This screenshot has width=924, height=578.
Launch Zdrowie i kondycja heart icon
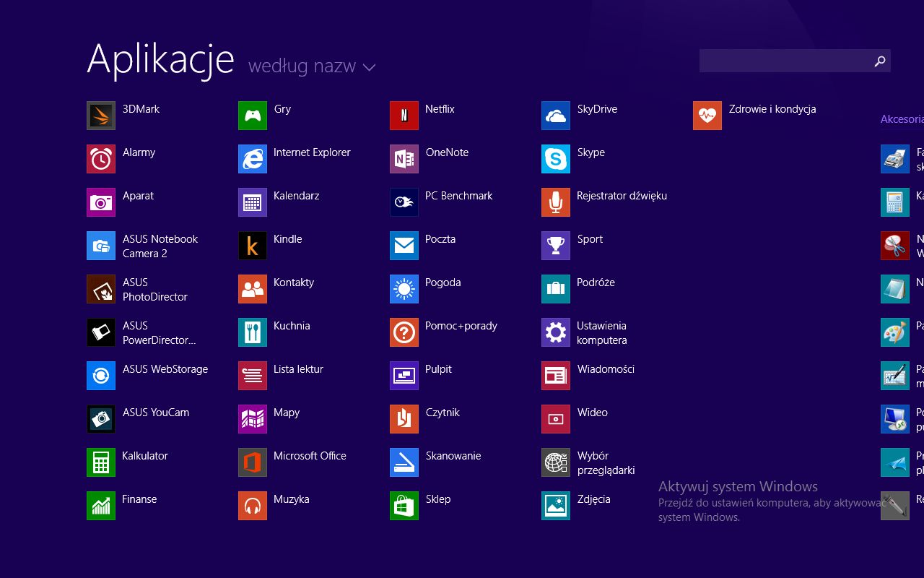(707, 116)
